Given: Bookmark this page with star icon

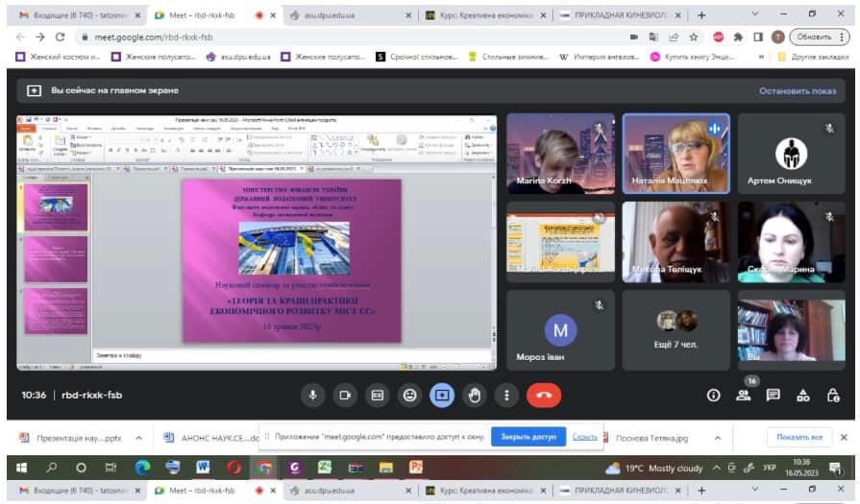Looking at the screenshot, I should 694,36.
